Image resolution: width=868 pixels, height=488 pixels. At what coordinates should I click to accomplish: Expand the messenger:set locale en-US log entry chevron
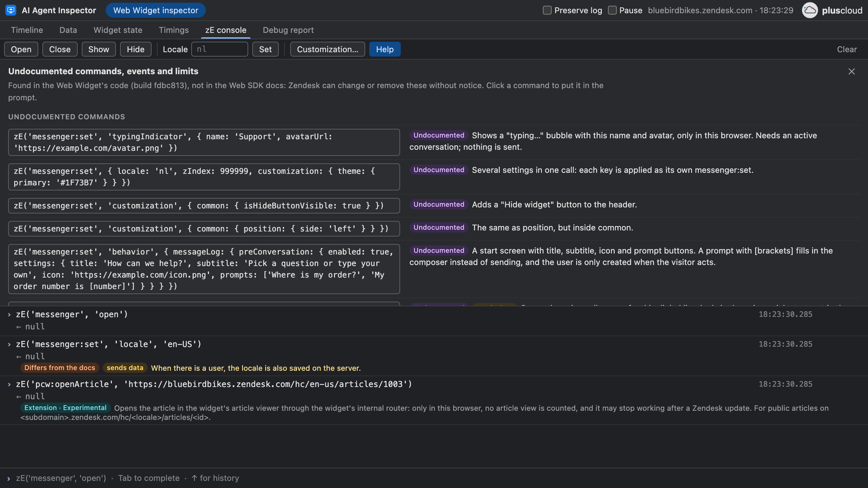[x=9, y=344]
